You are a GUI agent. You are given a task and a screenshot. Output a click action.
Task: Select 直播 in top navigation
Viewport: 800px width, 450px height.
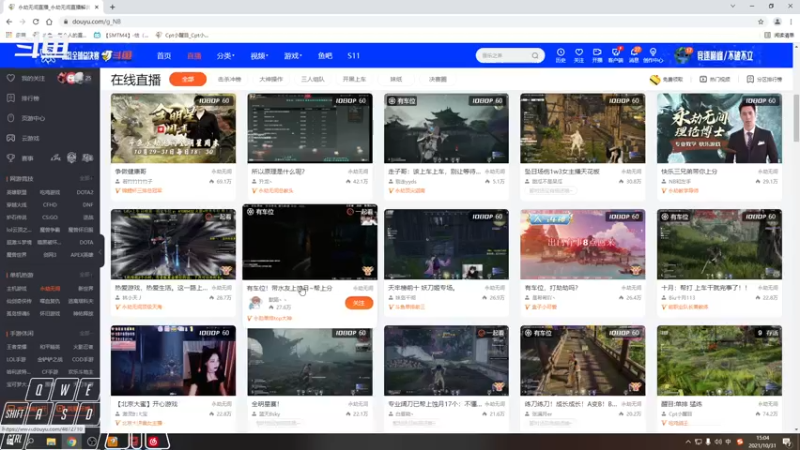click(194, 56)
